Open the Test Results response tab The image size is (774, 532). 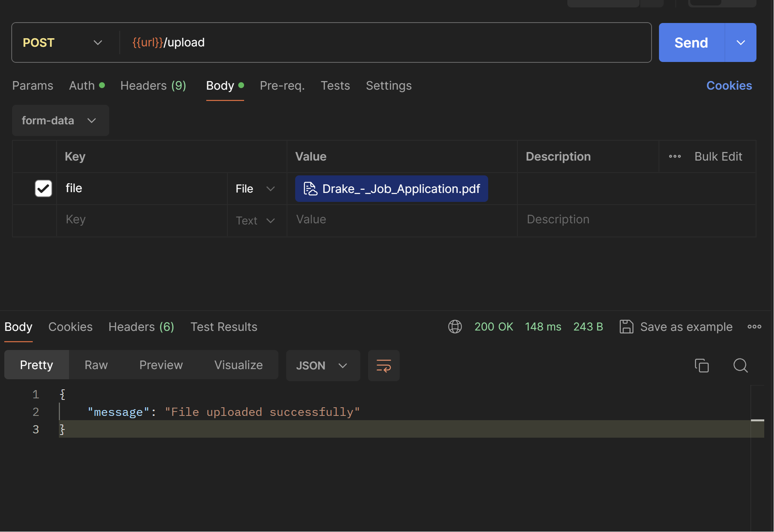tap(224, 327)
